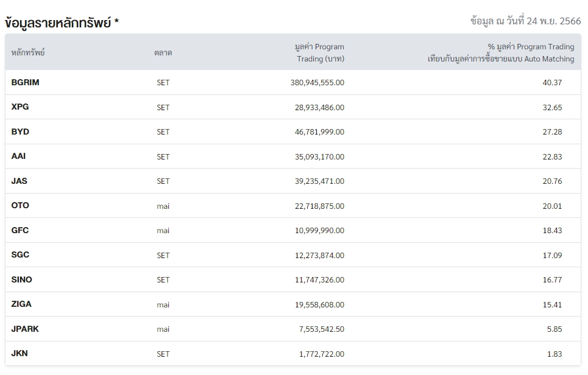The width and height of the screenshot is (588, 375).
Task: Click the mai market cell for JPARK
Action: point(163,329)
